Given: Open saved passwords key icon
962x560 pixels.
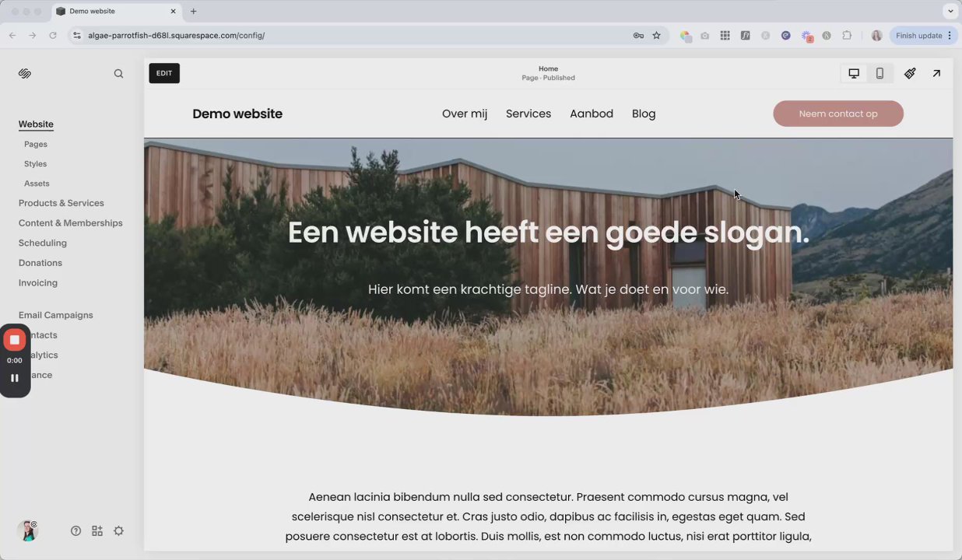Looking at the screenshot, I should click(638, 36).
